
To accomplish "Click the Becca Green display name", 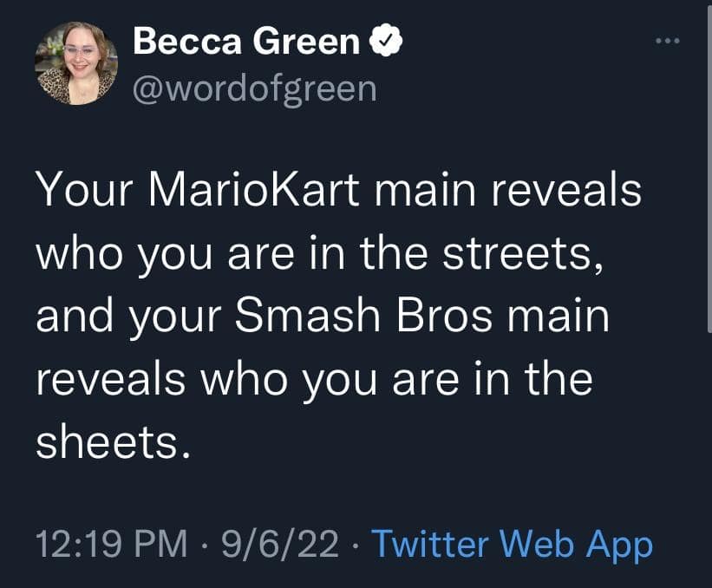I will click(247, 42).
